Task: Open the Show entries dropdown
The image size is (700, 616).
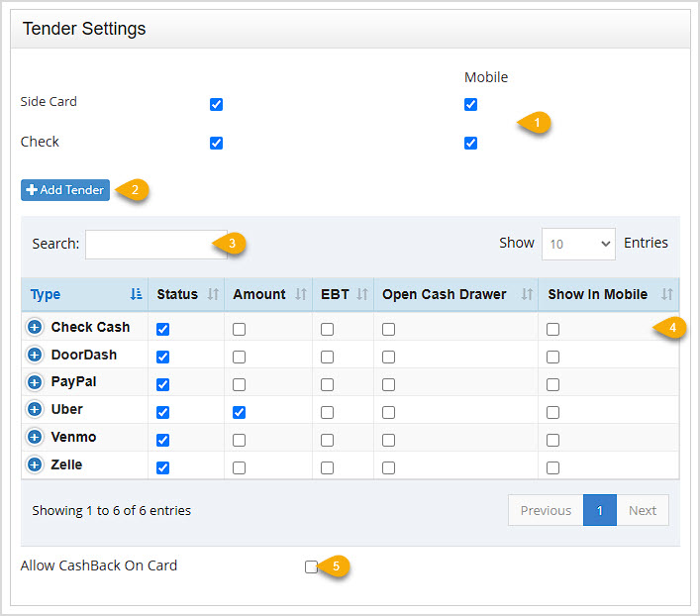Action: pyautogui.click(x=578, y=244)
